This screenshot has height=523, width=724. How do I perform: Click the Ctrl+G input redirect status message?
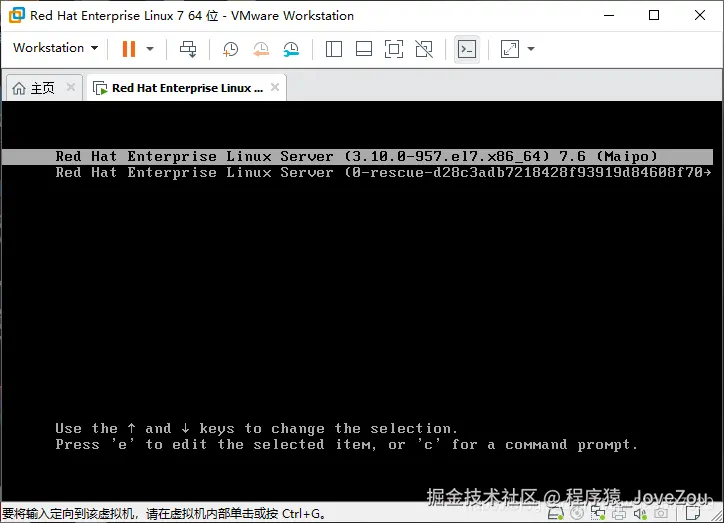click(x=164, y=513)
